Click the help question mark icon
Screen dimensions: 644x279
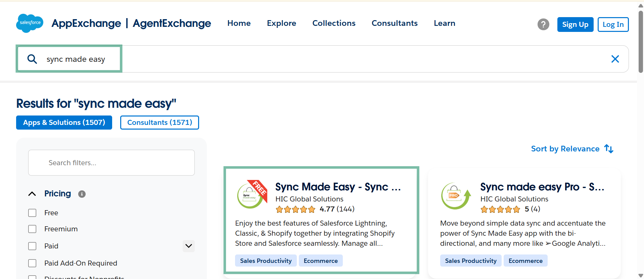tap(543, 24)
